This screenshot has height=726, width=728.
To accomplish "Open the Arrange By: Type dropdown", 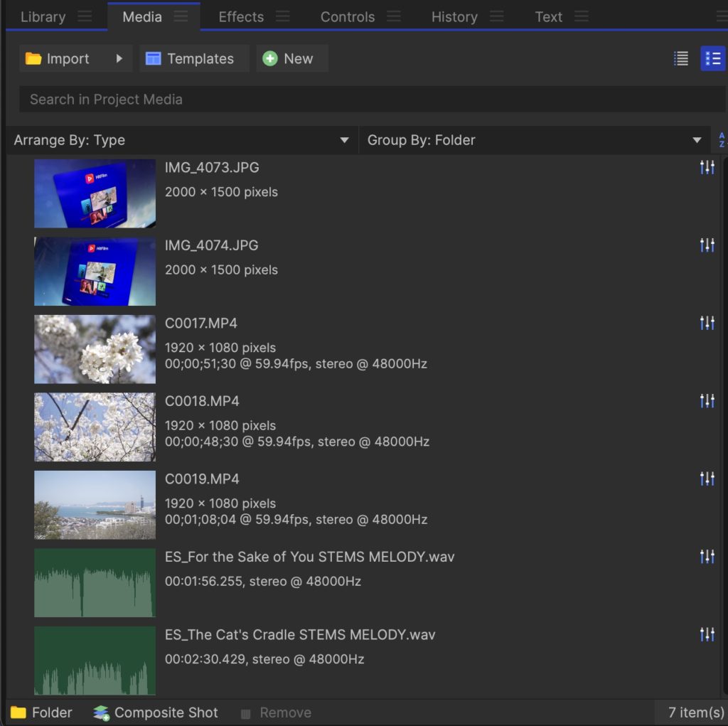I will click(x=181, y=140).
